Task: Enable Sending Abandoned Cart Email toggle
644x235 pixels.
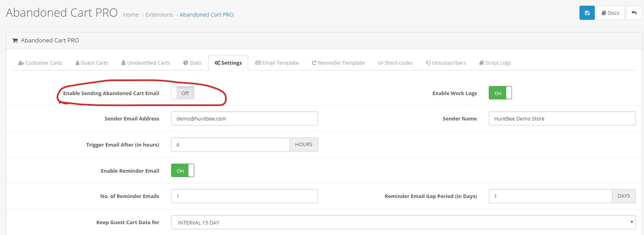Action: [183, 93]
